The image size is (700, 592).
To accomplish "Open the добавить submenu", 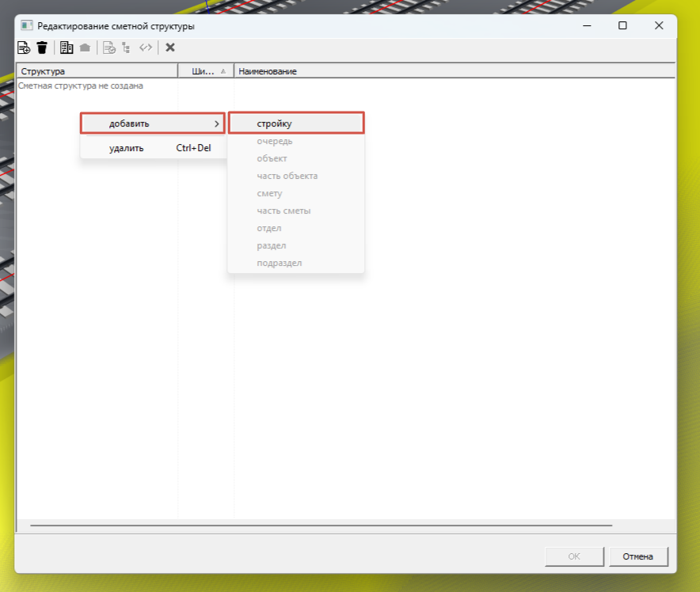I will click(x=153, y=123).
